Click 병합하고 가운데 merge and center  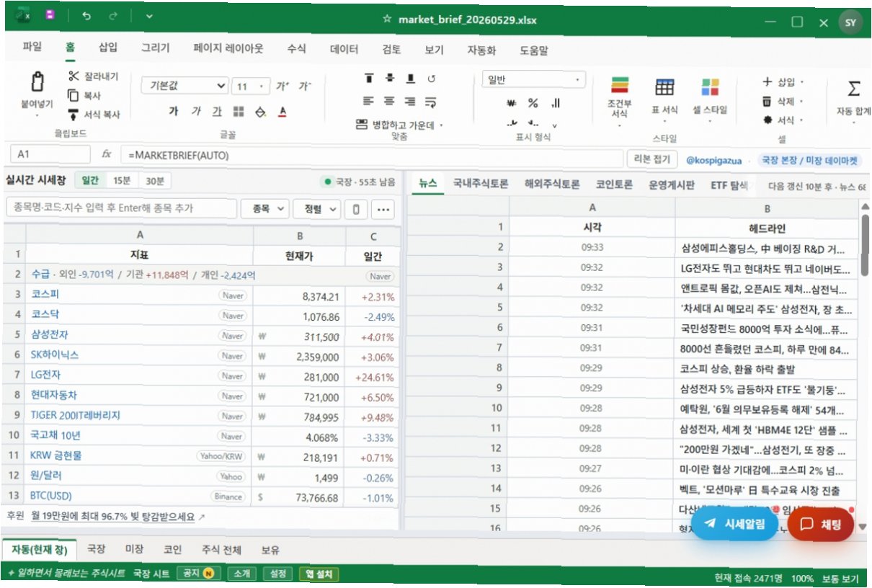pyautogui.click(x=400, y=125)
